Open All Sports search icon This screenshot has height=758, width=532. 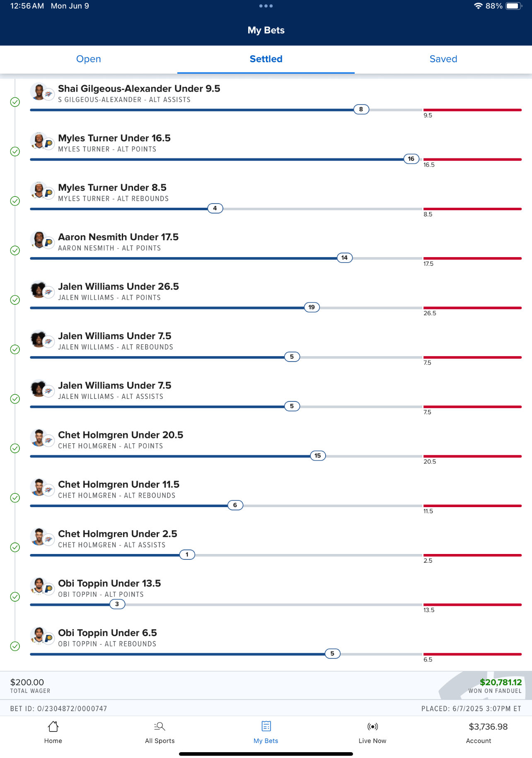click(160, 726)
